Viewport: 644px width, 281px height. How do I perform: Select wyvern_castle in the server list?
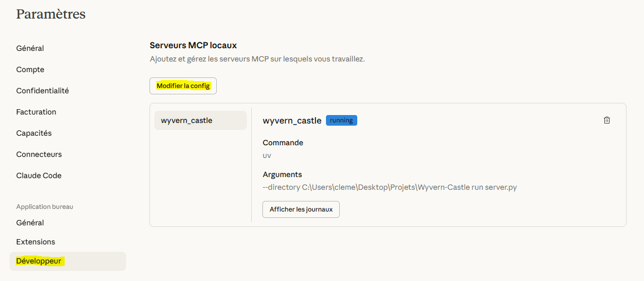tap(200, 120)
